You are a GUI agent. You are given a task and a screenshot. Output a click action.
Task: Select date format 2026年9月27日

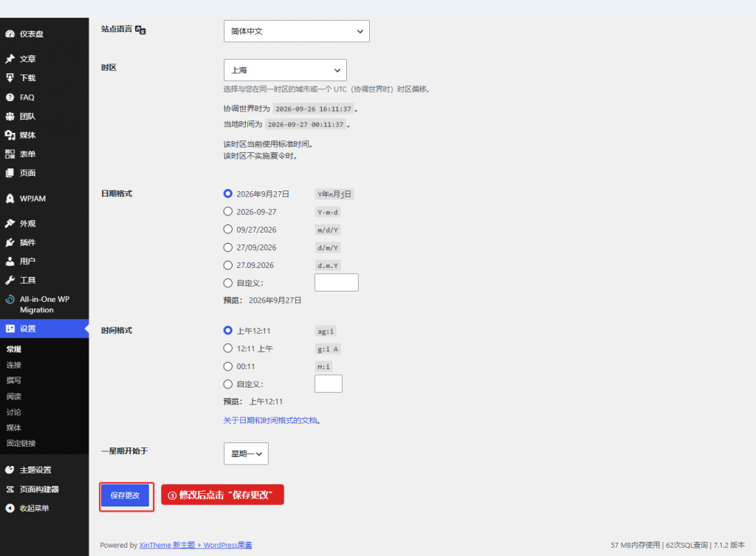228,193
